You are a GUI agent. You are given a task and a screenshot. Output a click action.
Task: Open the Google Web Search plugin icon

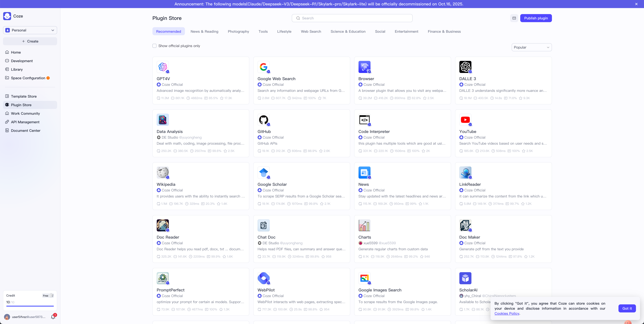[264, 67]
